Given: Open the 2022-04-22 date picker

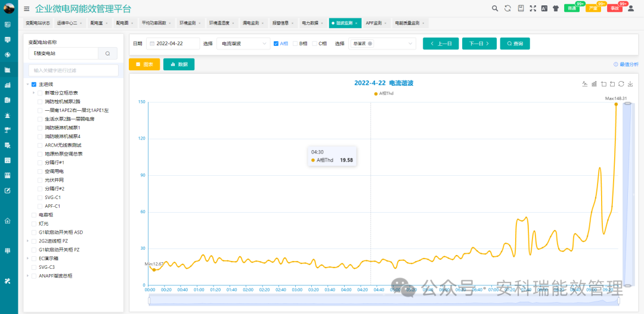Looking at the screenshot, I should 172,43.
